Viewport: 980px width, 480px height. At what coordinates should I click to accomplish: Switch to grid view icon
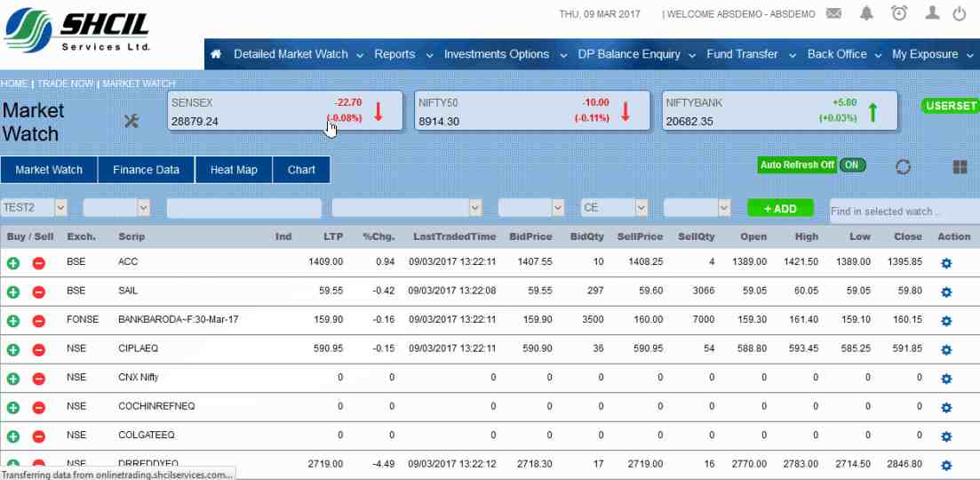tap(960, 167)
